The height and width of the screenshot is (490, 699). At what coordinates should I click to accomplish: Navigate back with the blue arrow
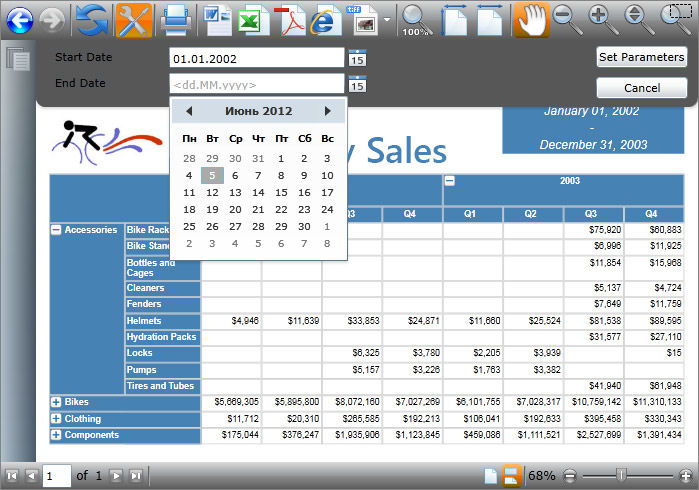[18, 19]
